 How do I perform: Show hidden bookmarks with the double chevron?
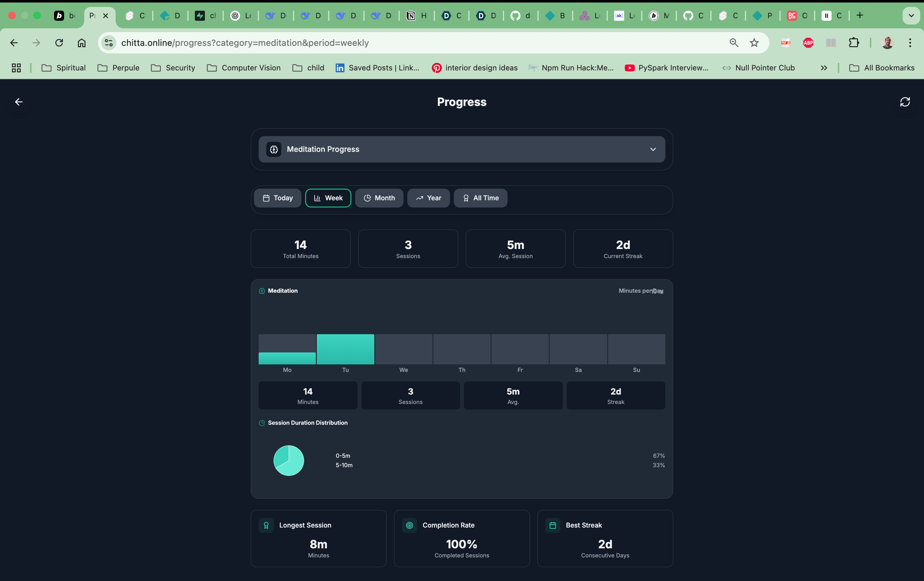click(x=823, y=68)
